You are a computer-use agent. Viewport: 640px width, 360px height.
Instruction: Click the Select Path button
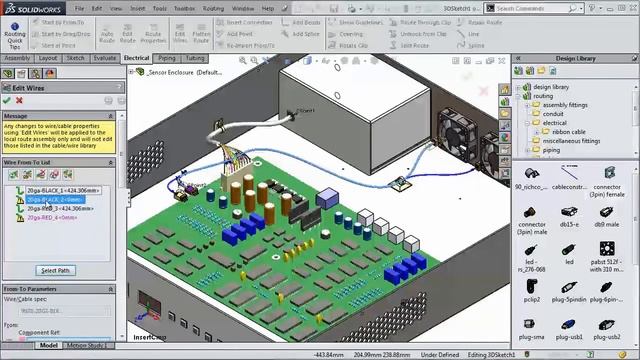point(56,270)
